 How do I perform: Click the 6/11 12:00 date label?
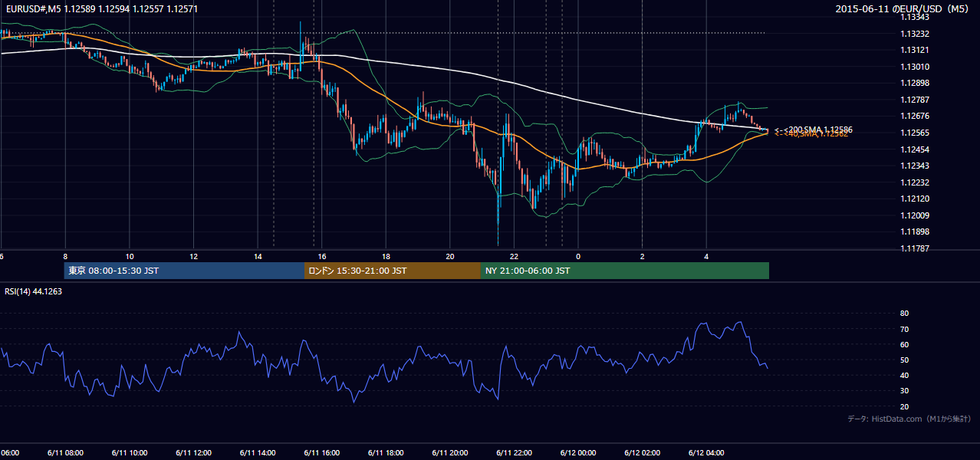click(x=193, y=452)
